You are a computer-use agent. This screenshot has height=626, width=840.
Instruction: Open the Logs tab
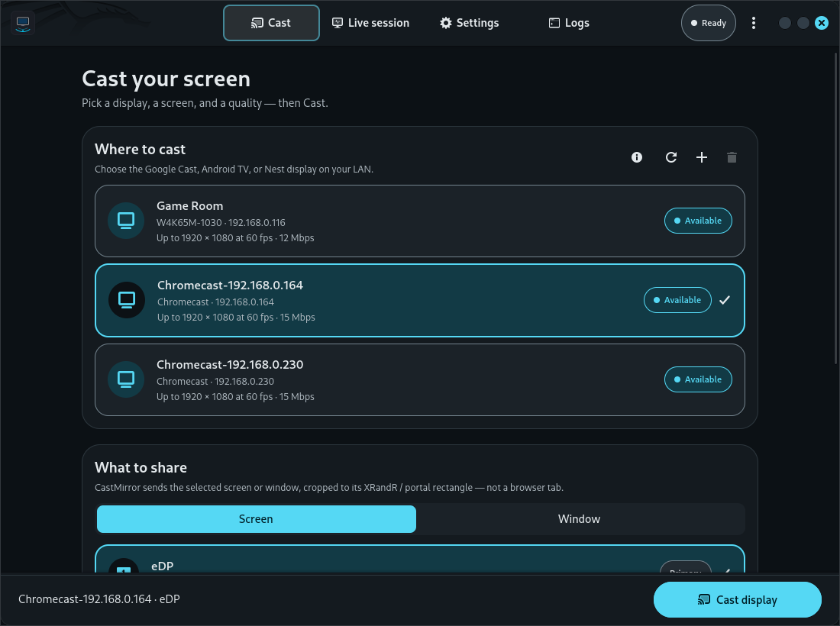pyautogui.click(x=569, y=23)
